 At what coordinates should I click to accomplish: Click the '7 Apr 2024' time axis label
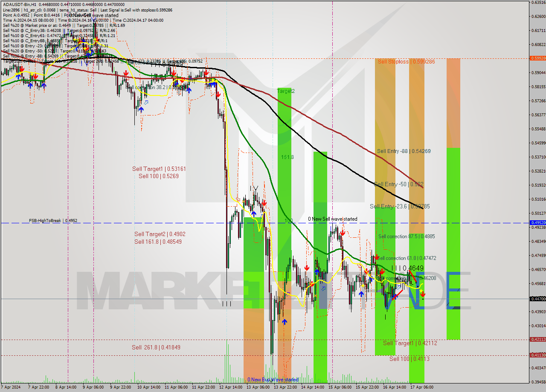pyautogui.click(x=10, y=387)
